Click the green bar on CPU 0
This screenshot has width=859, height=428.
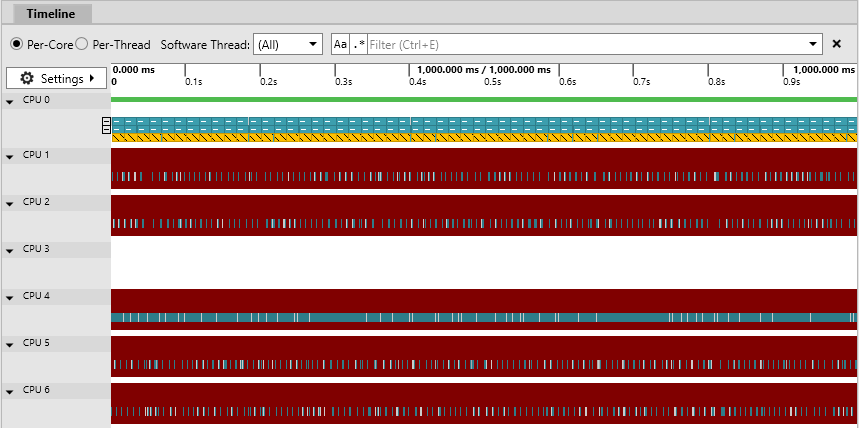(x=484, y=99)
